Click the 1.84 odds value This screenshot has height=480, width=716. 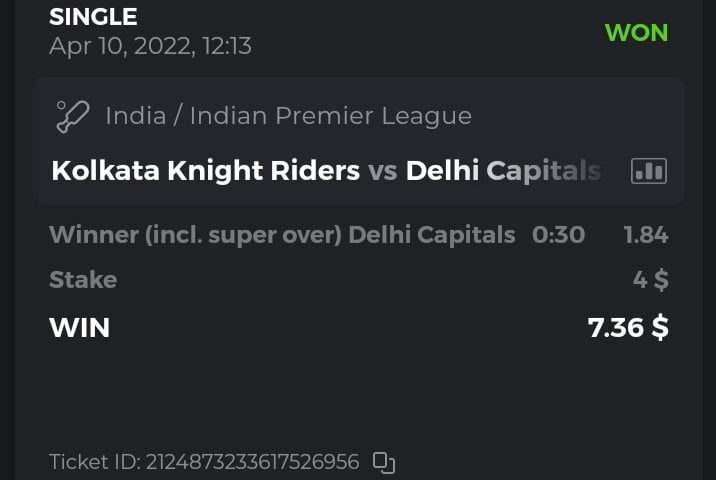pos(645,235)
